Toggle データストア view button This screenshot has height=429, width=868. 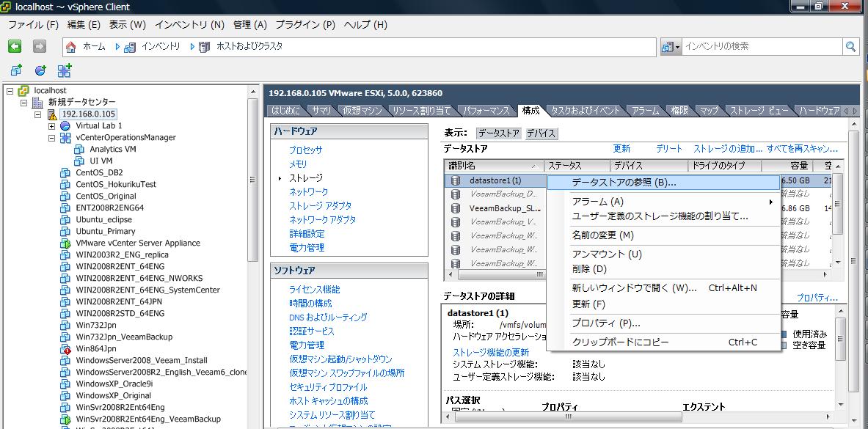click(x=498, y=133)
